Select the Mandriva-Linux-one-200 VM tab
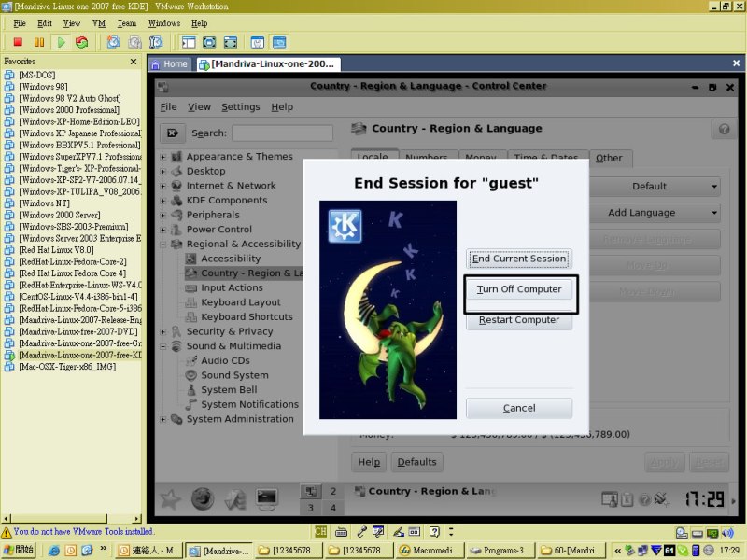The width and height of the screenshot is (747, 560). click(x=269, y=64)
